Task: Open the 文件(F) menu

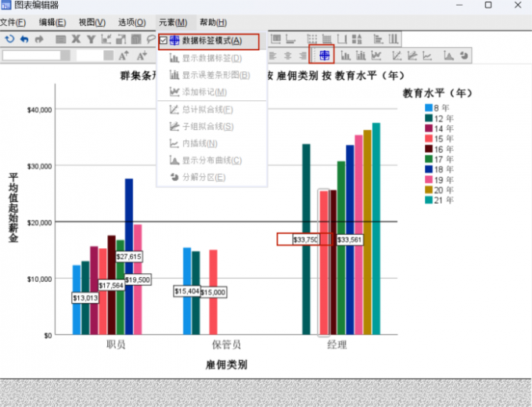Action: pyautogui.click(x=13, y=23)
